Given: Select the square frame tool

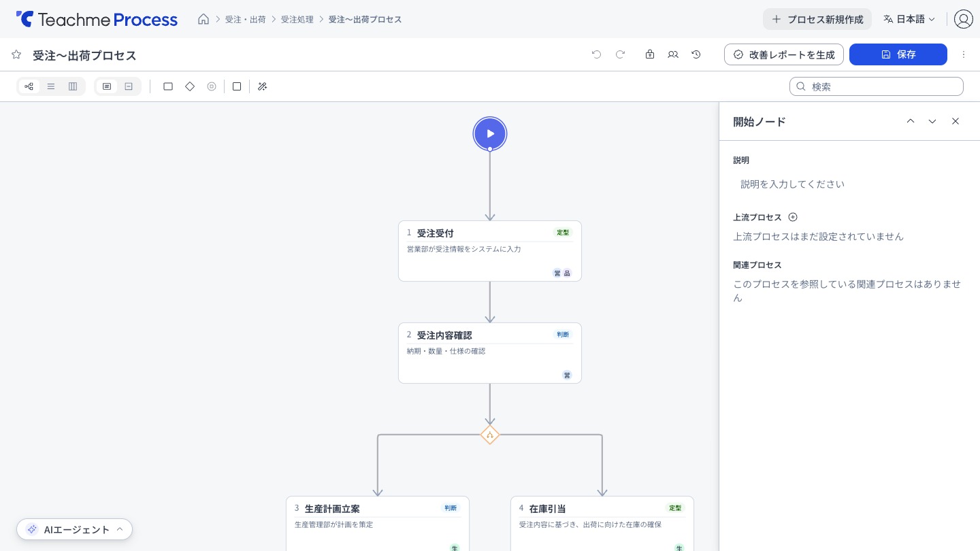Looking at the screenshot, I should pyautogui.click(x=237, y=86).
